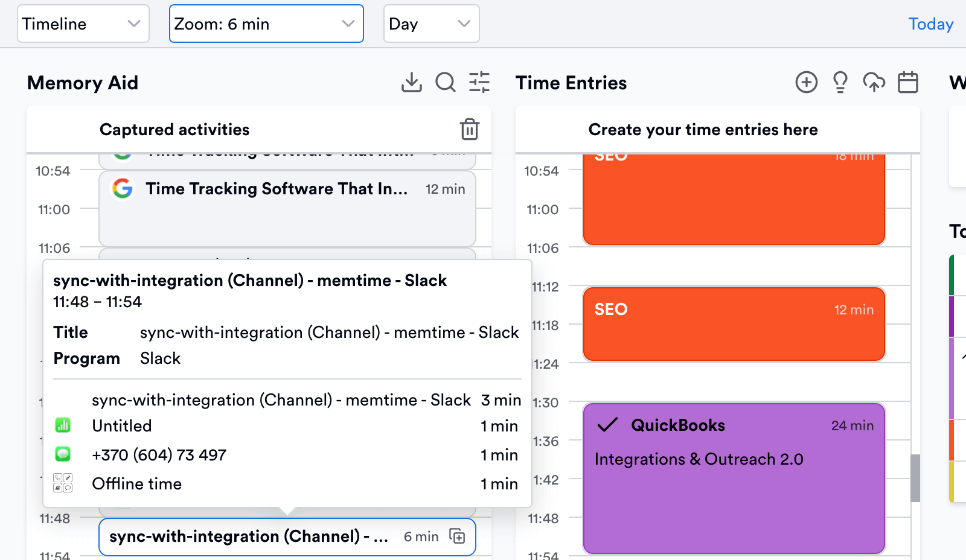Click the 11:48 – 11:54 time range text
966x560 pixels.
pos(98,302)
